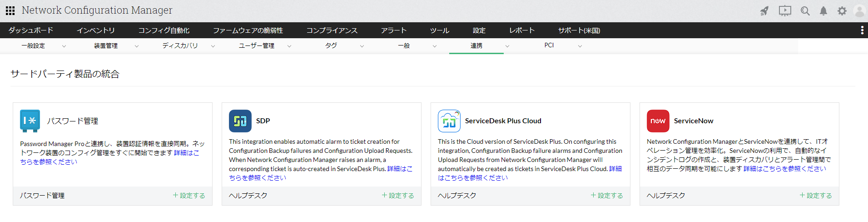Open the apps grid launcher icon
The image size is (868, 222).
point(10,10)
